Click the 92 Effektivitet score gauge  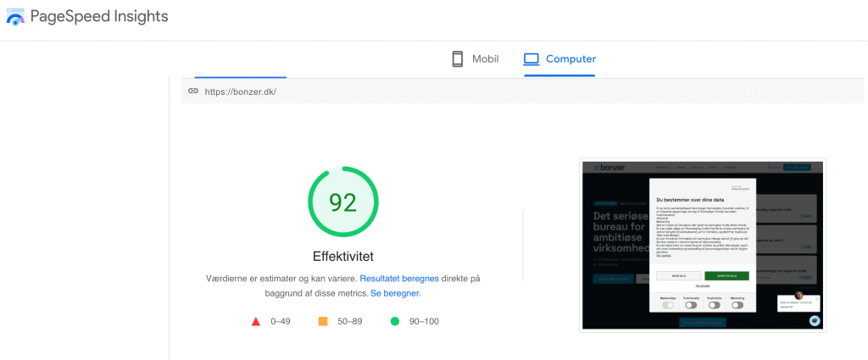click(343, 202)
